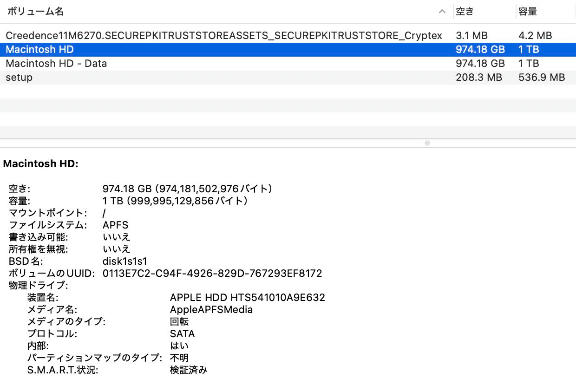Click the volume UUID value text

click(212, 273)
